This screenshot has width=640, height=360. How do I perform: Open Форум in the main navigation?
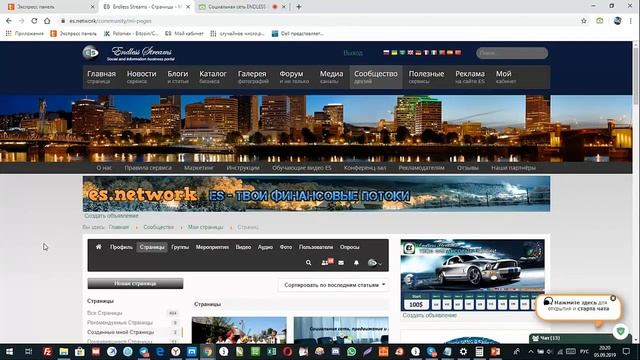[293, 77]
